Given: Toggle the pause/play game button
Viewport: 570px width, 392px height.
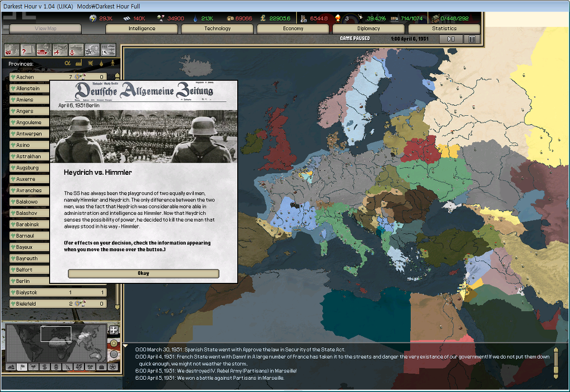Looking at the screenshot, I should pyautogui.click(x=451, y=39).
